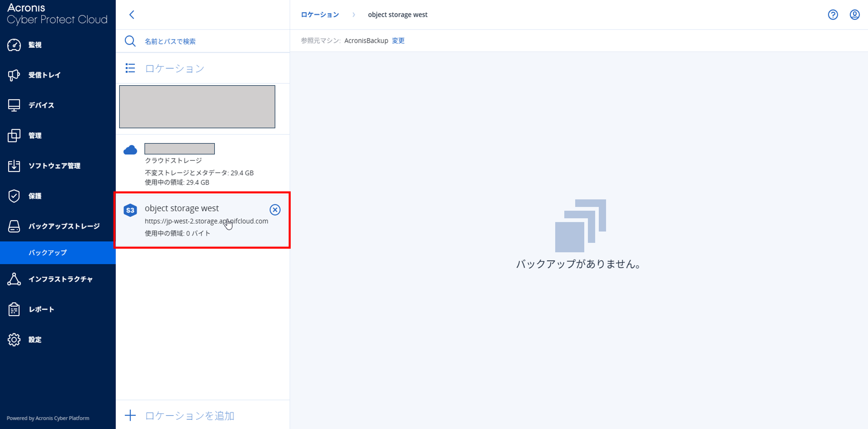Image resolution: width=868 pixels, height=429 pixels.
Task: Collapse panel with the back chevron
Action: pos(132,15)
